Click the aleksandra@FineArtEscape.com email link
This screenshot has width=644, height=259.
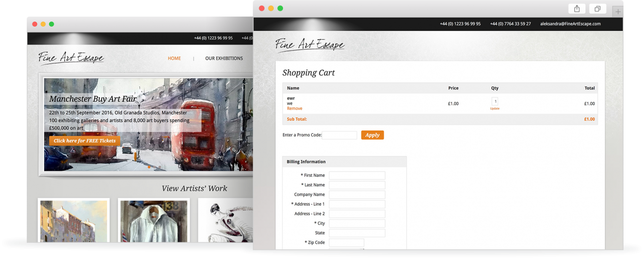570,23
